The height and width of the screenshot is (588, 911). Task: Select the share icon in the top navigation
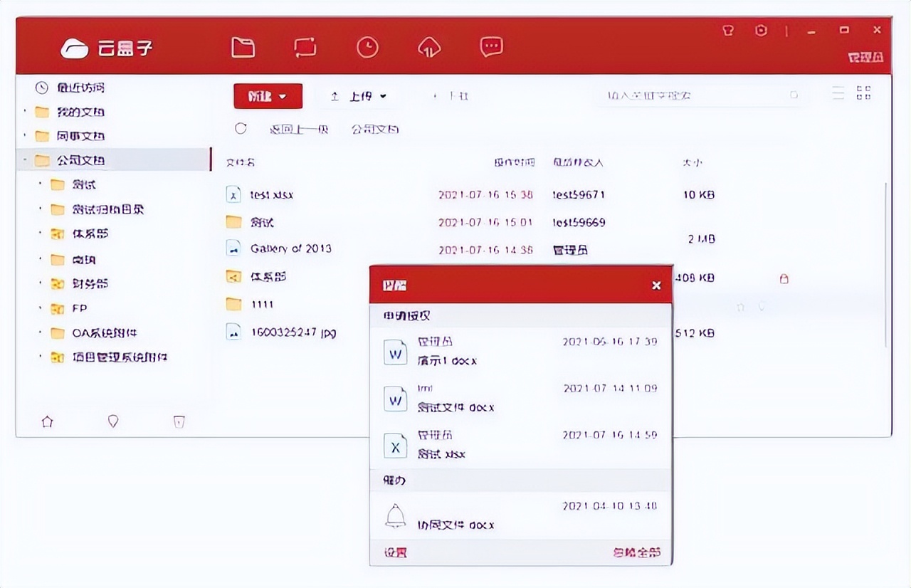coord(305,46)
